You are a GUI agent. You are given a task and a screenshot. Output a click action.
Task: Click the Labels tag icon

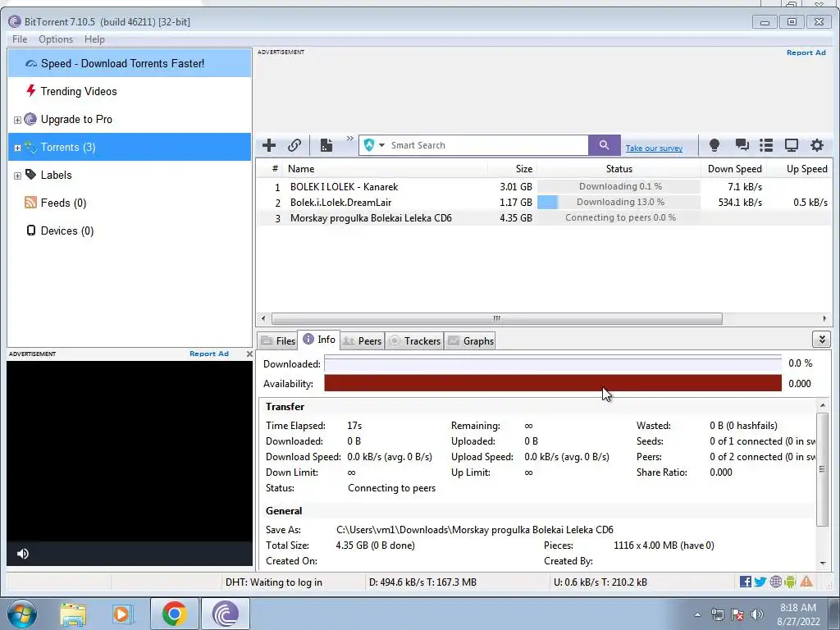tap(30, 175)
